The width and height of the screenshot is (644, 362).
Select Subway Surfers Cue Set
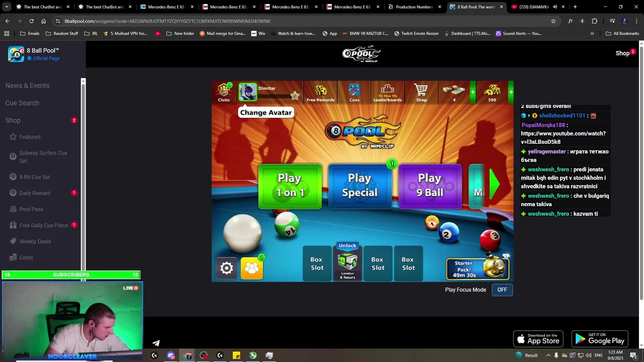pyautogui.click(x=43, y=157)
